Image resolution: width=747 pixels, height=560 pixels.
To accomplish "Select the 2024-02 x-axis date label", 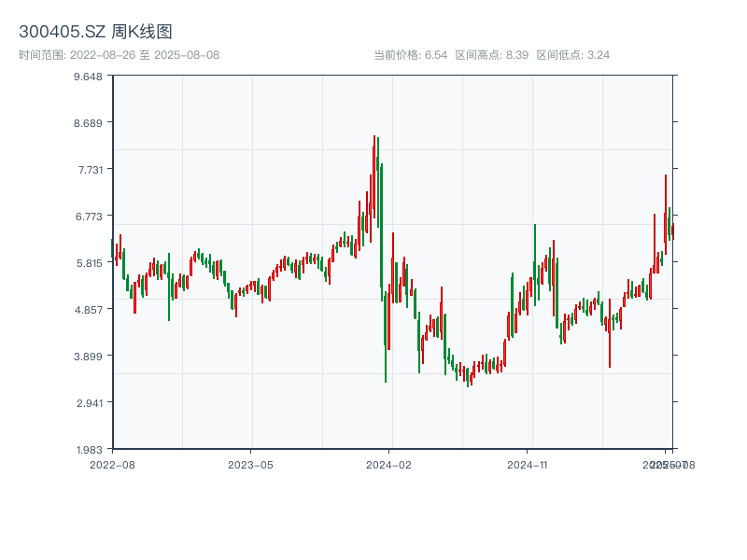I will [389, 464].
